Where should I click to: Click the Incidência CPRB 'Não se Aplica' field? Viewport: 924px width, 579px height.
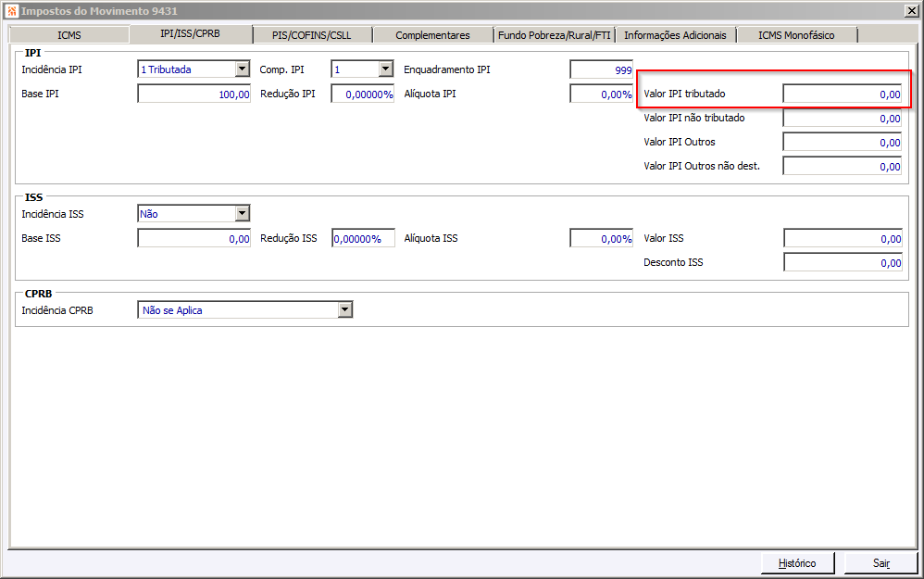[238, 310]
